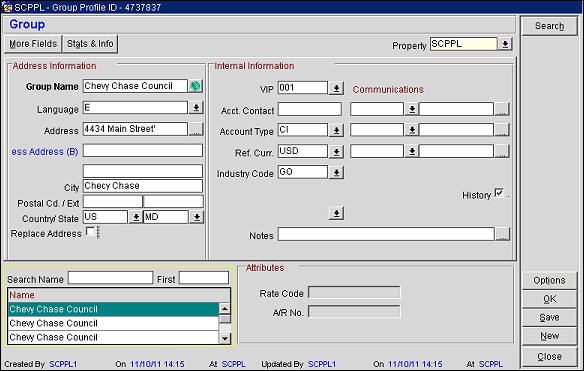Select the second Chevy Chase Council row
Viewport: 584px width, 371px height.
113,323
